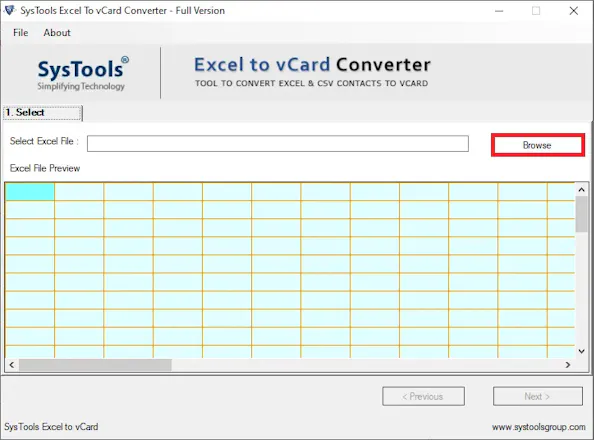This screenshot has width=594, height=440.
Task: Click the www.systoolsgroup.com status text
Action: (x=538, y=427)
